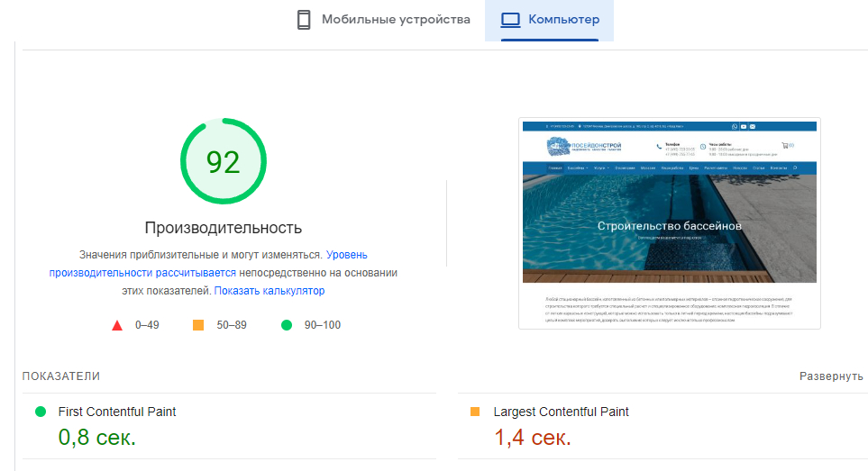Expand metrics with the Развернуть button
Viewport: 868px width, 471px height.
click(x=831, y=376)
